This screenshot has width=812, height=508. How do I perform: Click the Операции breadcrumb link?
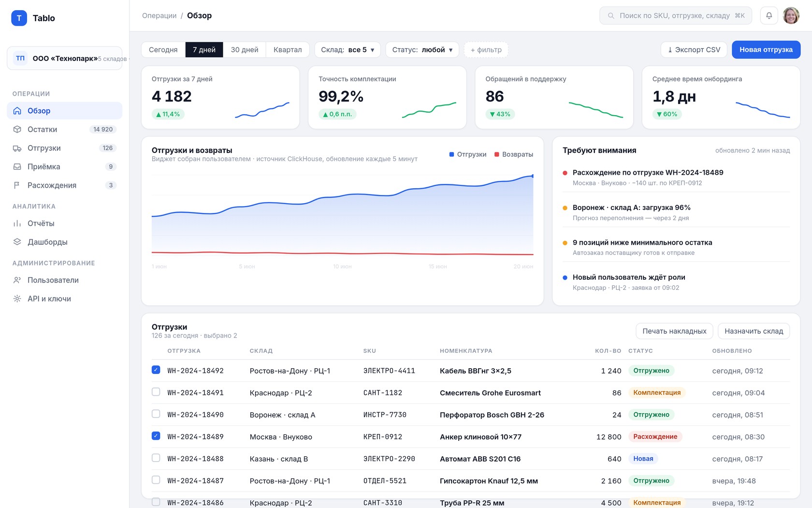point(159,15)
